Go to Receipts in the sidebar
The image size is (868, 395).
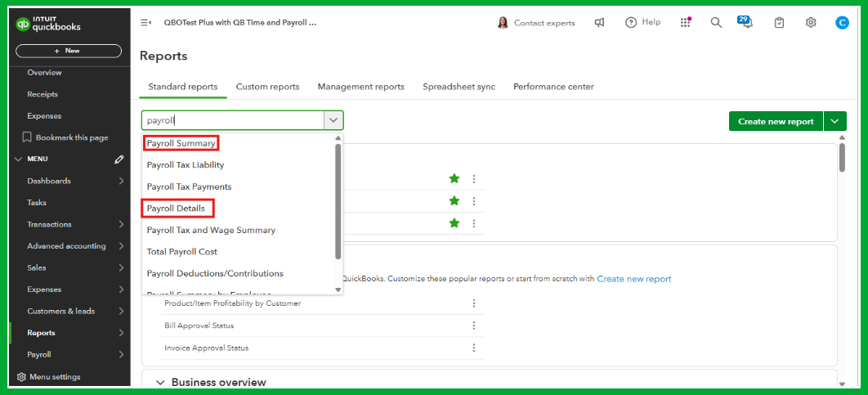tap(43, 94)
